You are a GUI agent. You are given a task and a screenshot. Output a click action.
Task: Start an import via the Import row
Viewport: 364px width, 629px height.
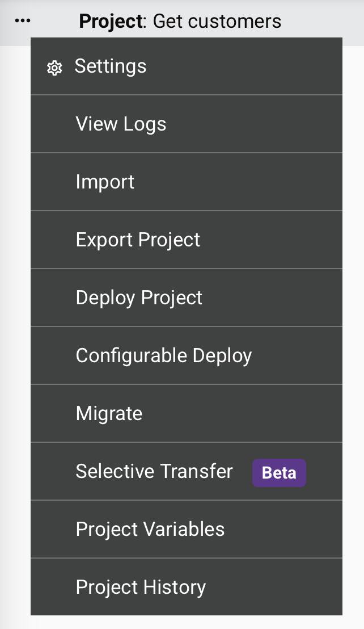click(x=186, y=182)
